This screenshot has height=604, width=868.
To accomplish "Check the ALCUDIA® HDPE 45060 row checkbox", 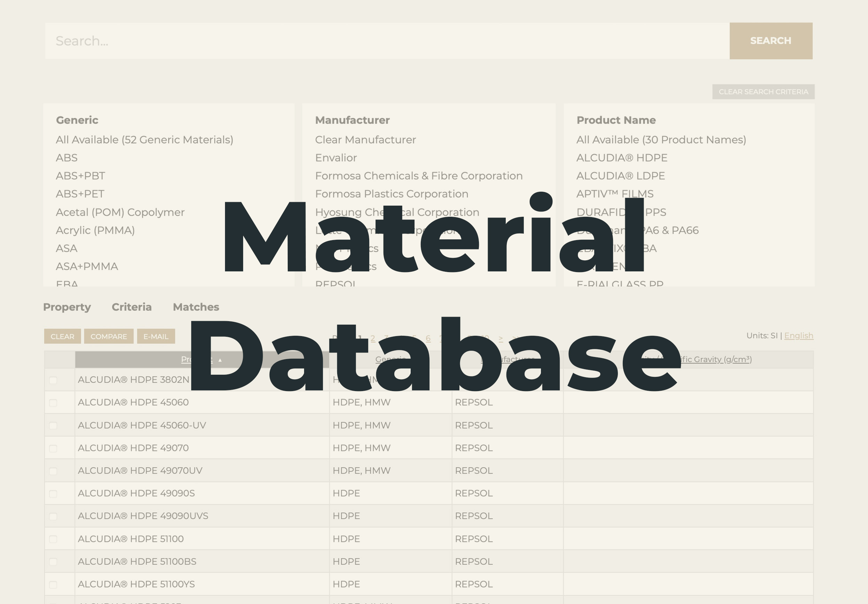I will click(53, 403).
